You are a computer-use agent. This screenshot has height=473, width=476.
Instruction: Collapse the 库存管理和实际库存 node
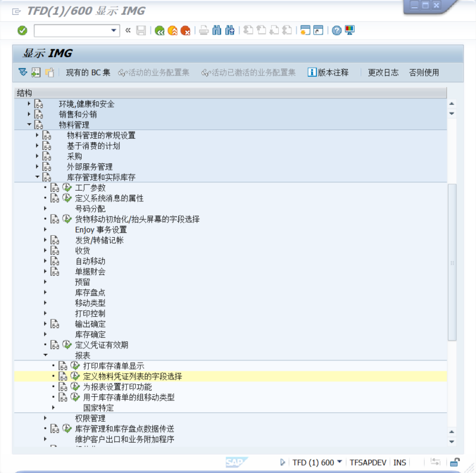click(x=37, y=177)
